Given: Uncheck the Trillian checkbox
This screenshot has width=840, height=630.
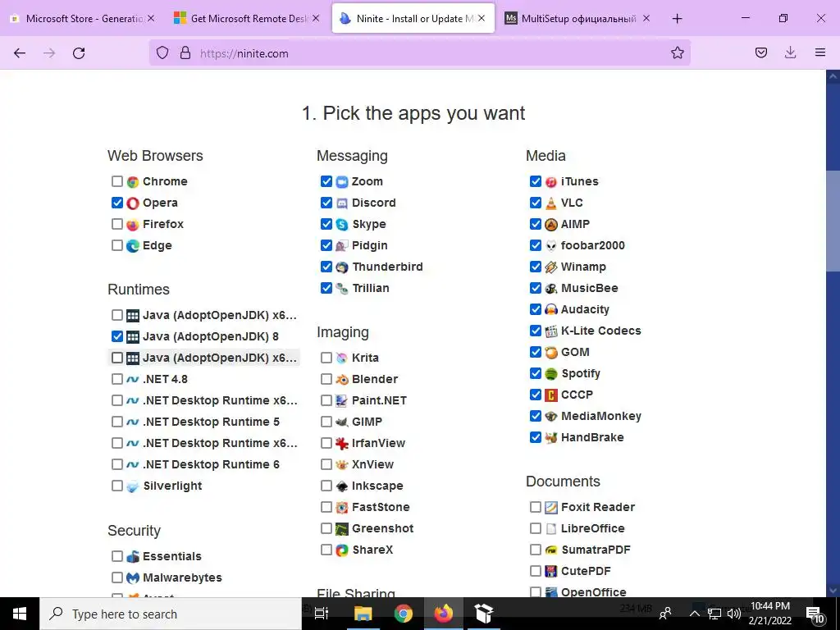Looking at the screenshot, I should (x=326, y=288).
